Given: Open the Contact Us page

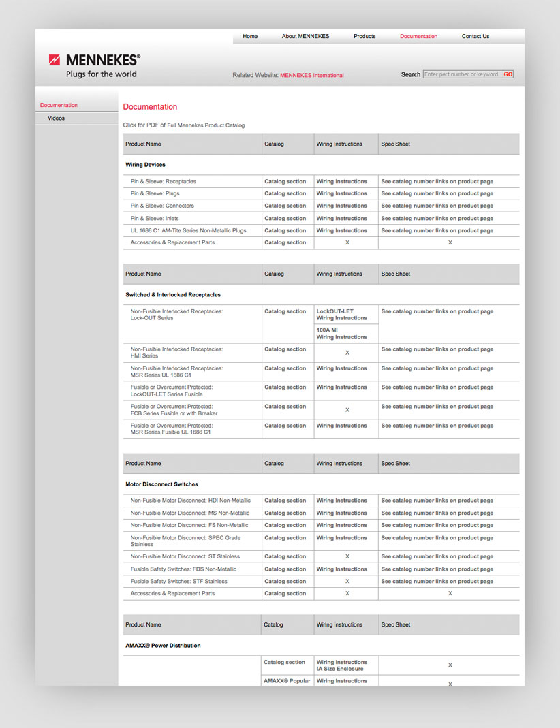Looking at the screenshot, I should tap(475, 37).
